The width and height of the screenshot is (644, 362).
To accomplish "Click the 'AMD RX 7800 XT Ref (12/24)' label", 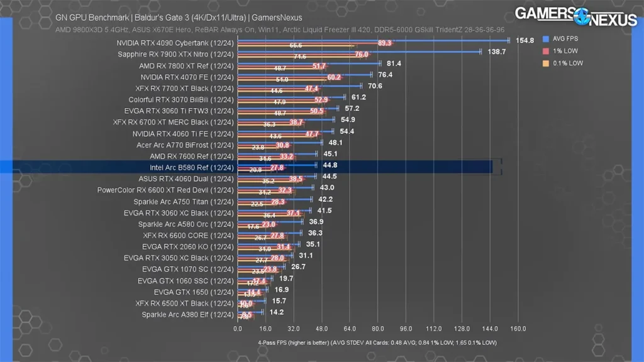I will [x=186, y=65].
